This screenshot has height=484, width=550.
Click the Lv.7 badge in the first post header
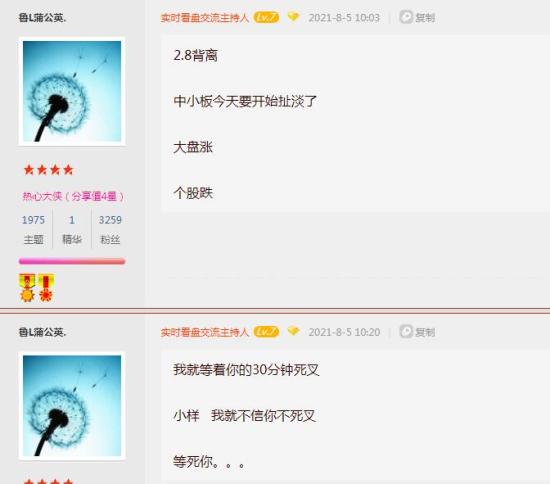266,17
